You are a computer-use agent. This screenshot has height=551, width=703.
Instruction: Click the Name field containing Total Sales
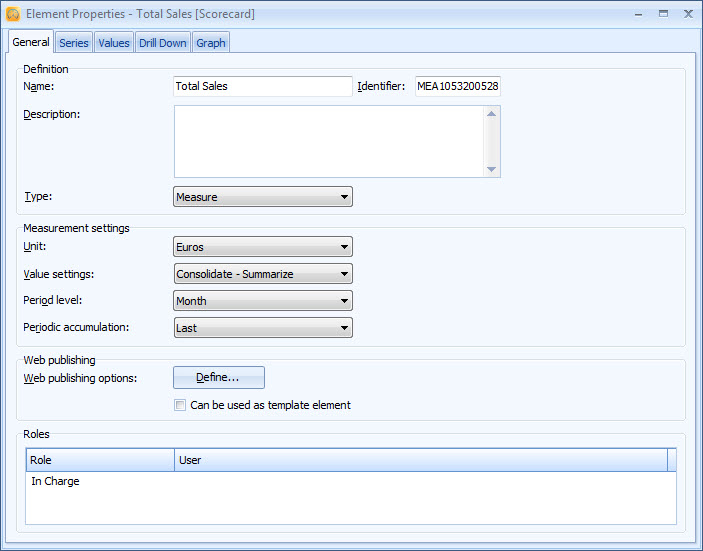(263, 86)
